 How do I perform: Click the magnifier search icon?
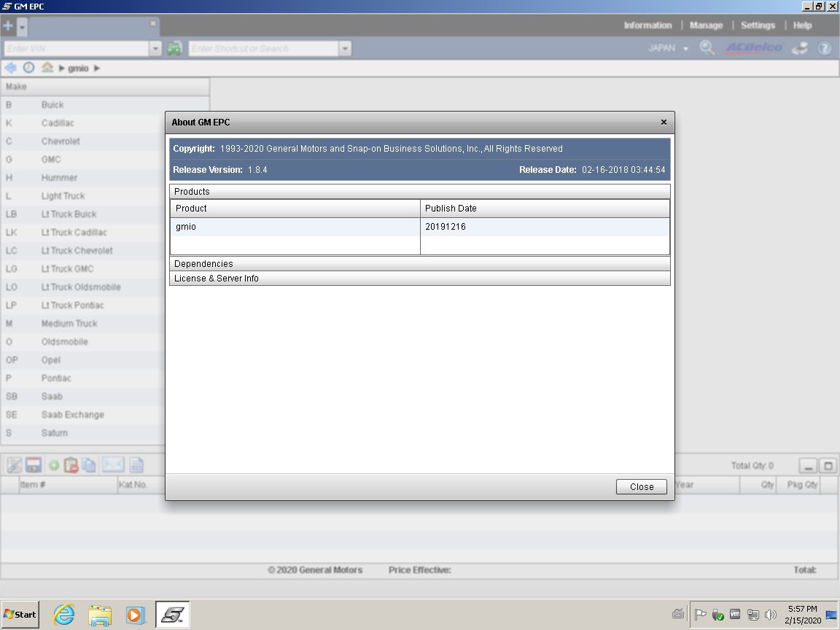click(x=707, y=47)
